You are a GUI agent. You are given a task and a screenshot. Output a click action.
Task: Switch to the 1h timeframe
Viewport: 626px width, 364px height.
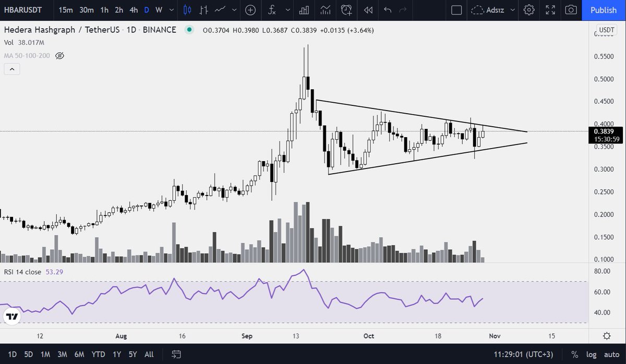[105, 10]
